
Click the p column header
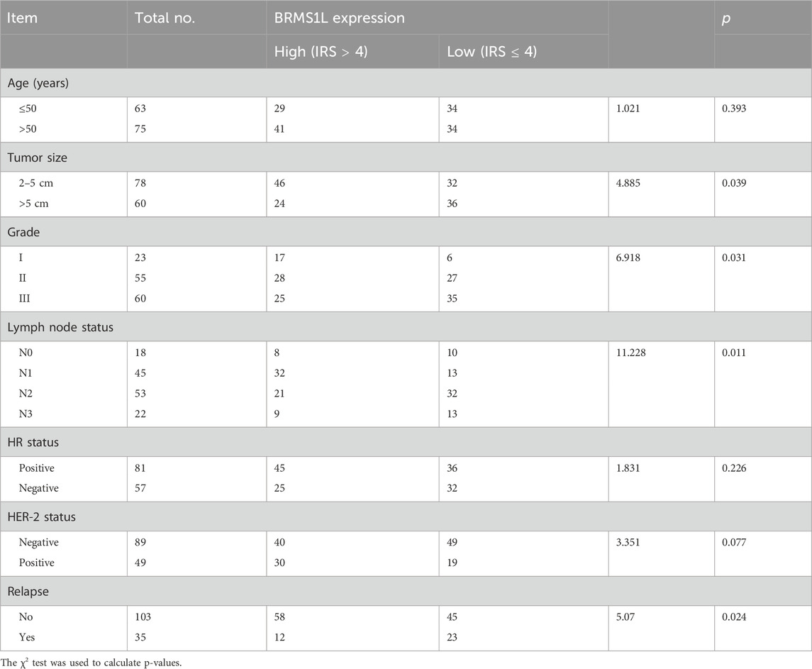726,18
